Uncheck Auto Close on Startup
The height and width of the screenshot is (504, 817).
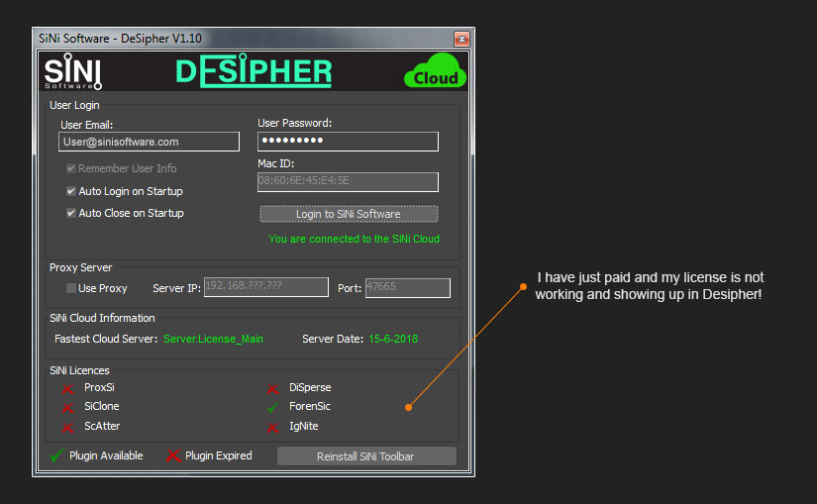coord(71,213)
